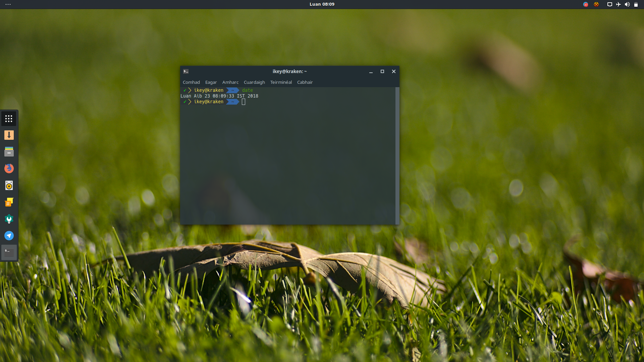Open the file manager drawer icon in dock

pos(9,152)
